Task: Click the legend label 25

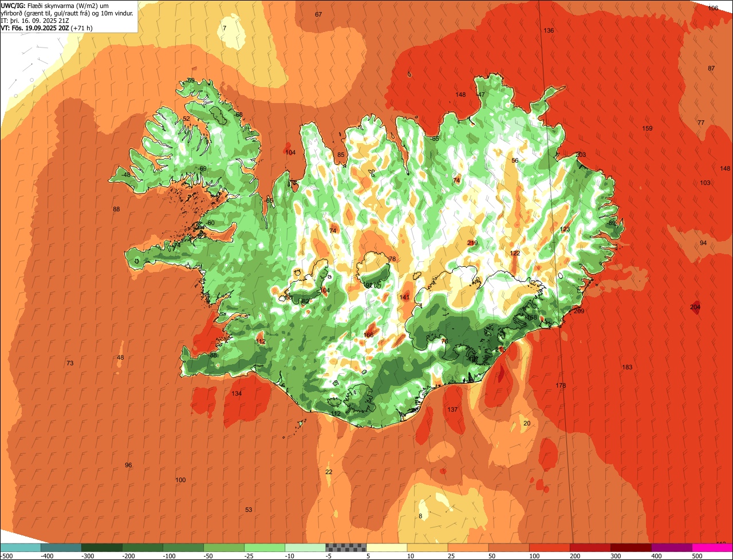Action: tap(452, 556)
